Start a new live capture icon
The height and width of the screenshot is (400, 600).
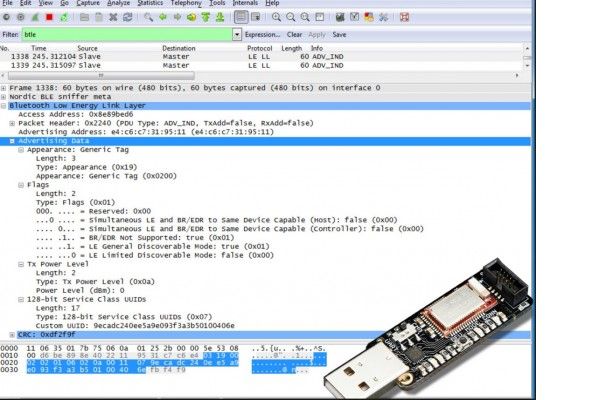coord(35,17)
